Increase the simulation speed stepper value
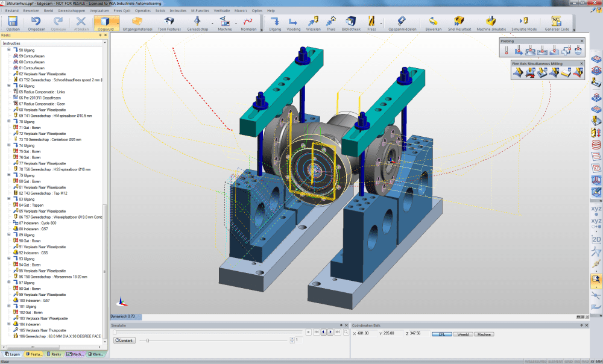 292,339
